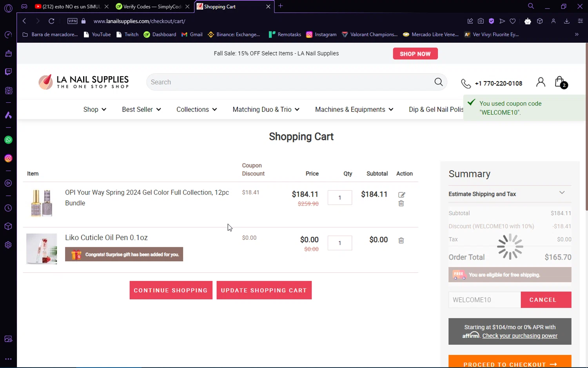Open history clock icon in sidebar

pyautogui.click(x=8, y=208)
